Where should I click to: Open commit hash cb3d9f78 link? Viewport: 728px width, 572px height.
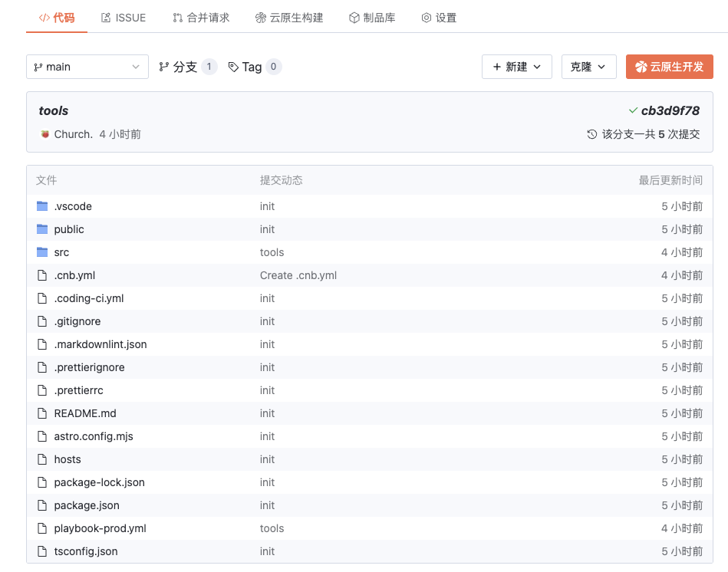(x=670, y=110)
